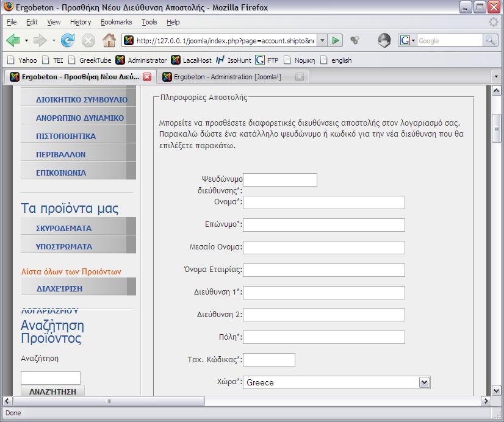Click the search magnifier icon
Viewport: 504px width, 422px height.
(x=490, y=41)
